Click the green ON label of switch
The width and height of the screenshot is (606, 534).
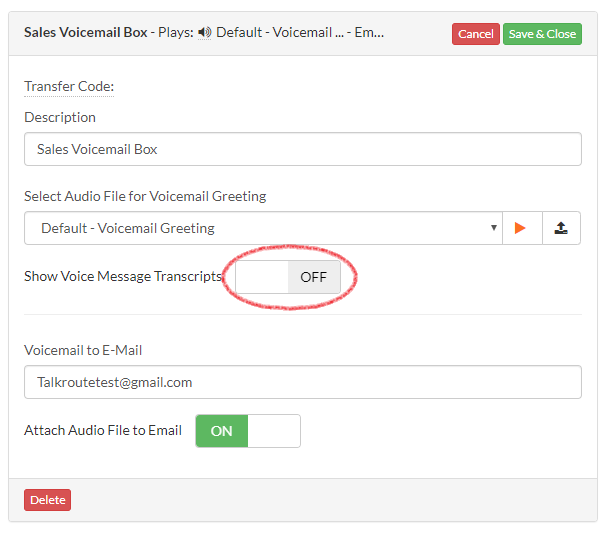click(x=221, y=431)
